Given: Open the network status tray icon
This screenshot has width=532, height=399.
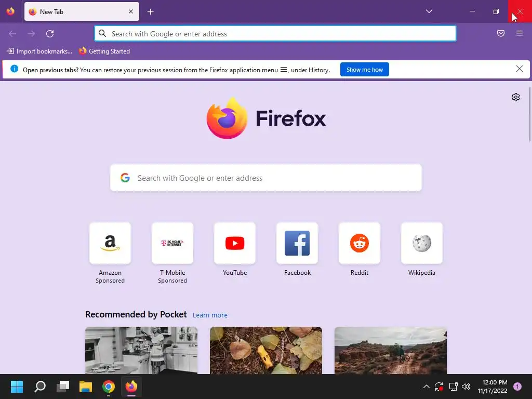Looking at the screenshot, I should tap(453, 387).
